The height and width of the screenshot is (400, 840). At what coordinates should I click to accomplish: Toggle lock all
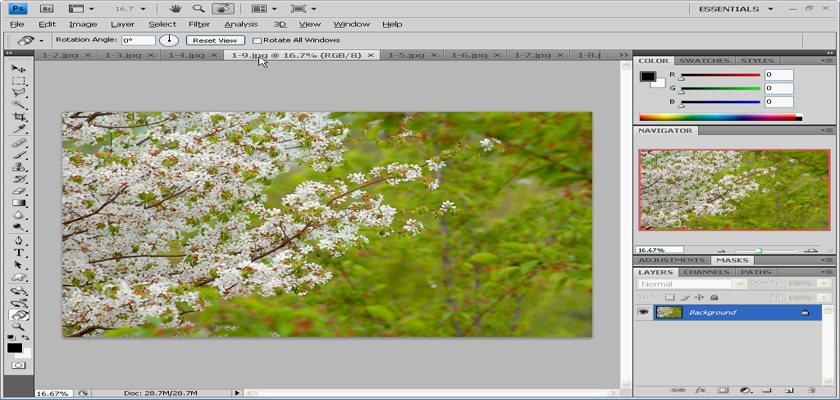pos(714,297)
